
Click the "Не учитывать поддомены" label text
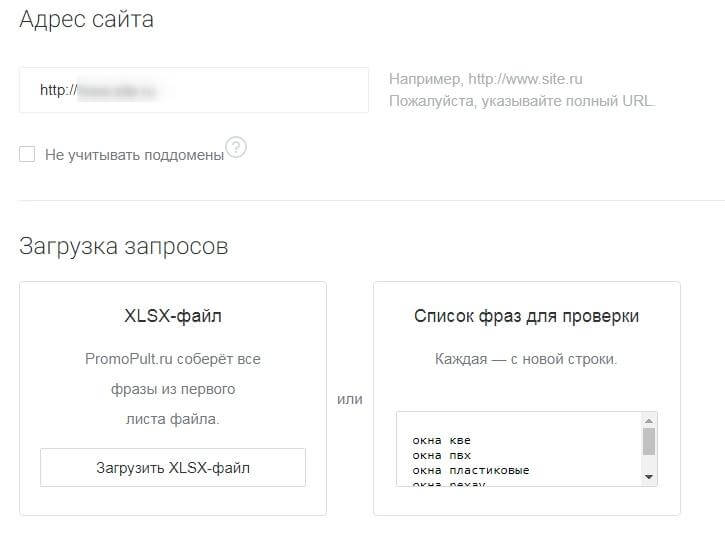(x=134, y=155)
